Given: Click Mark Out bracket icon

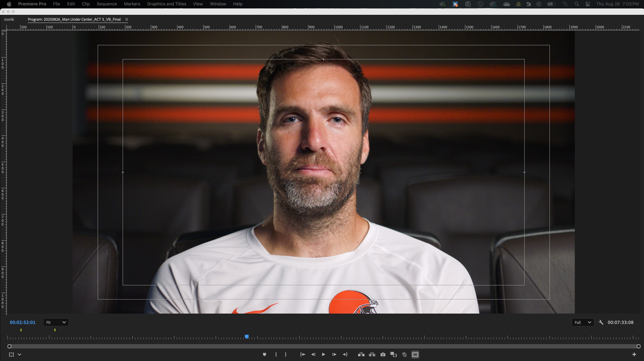Looking at the screenshot, I should coord(285,355).
